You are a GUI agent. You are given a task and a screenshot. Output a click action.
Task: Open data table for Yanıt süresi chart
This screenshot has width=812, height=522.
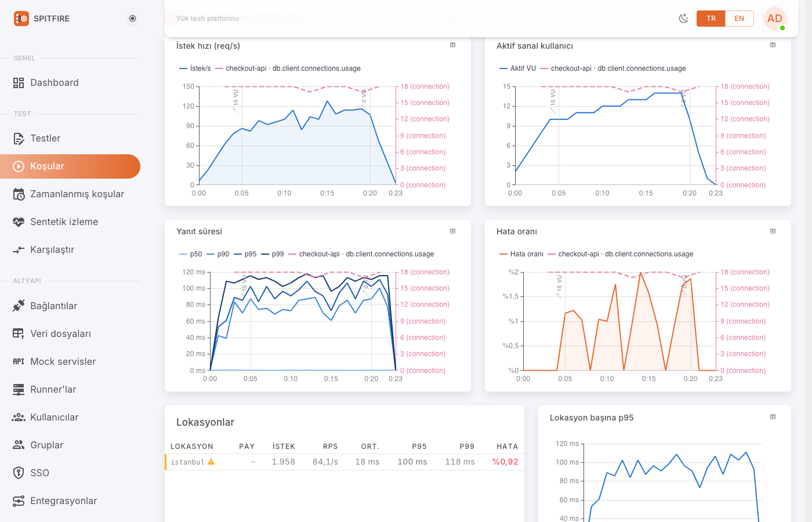click(x=453, y=231)
